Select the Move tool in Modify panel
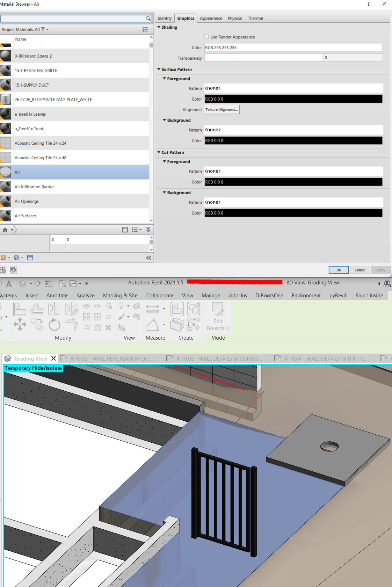Image resolution: width=392 pixels, height=587 pixels. [20, 324]
